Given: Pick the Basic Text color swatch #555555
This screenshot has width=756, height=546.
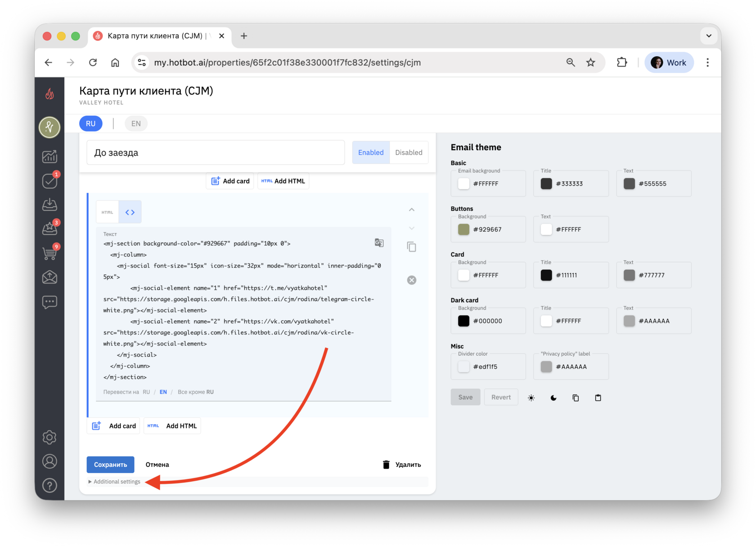Looking at the screenshot, I should pyautogui.click(x=629, y=183).
